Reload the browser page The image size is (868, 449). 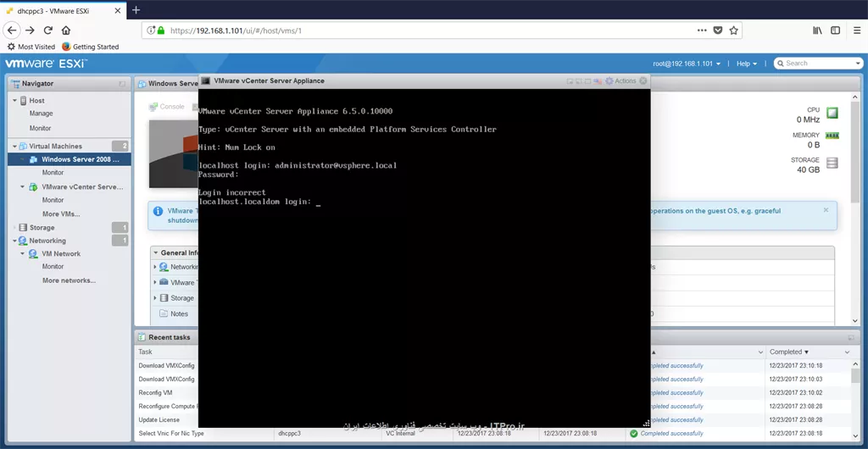point(48,30)
